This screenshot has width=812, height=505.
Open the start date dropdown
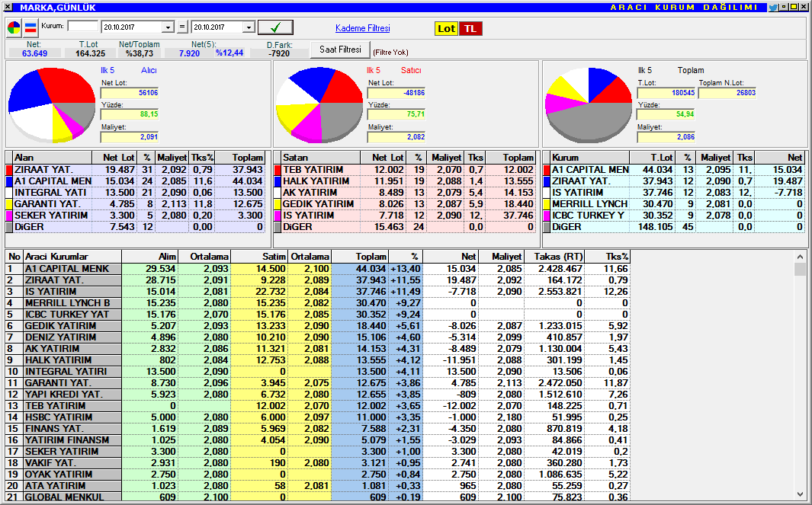click(168, 27)
